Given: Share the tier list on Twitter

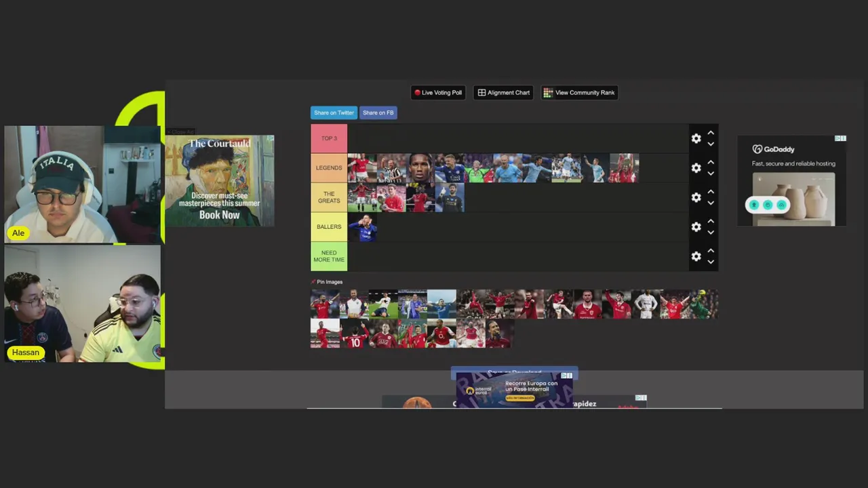Looking at the screenshot, I should 334,113.
